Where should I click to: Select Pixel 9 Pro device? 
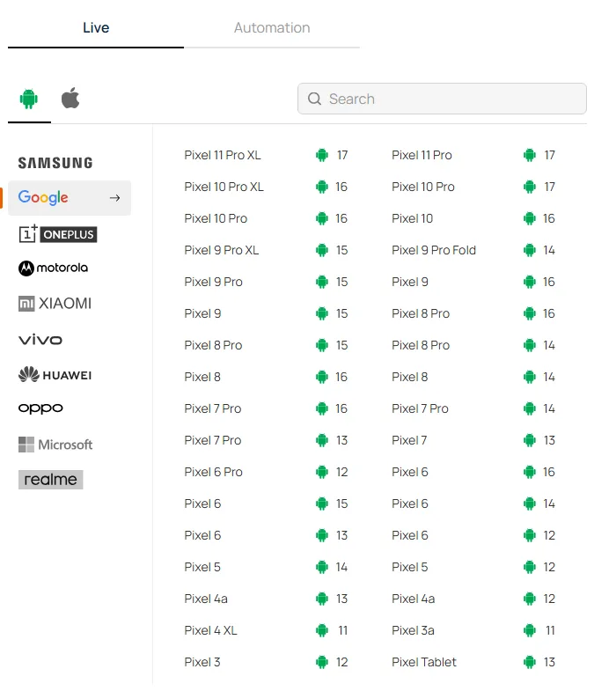click(213, 282)
